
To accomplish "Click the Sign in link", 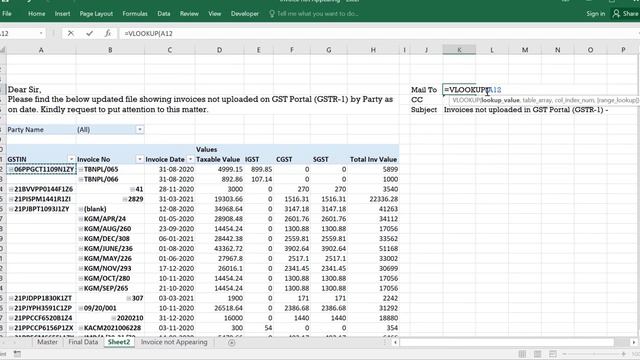I will (596, 14).
